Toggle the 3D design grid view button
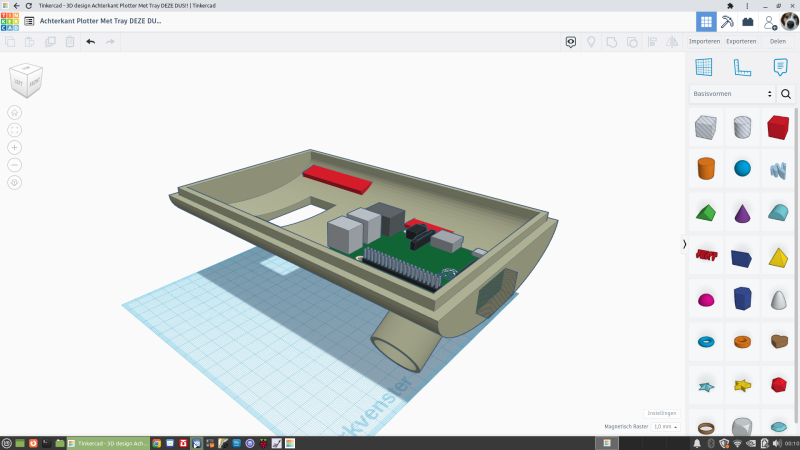 [x=706, y=21]
